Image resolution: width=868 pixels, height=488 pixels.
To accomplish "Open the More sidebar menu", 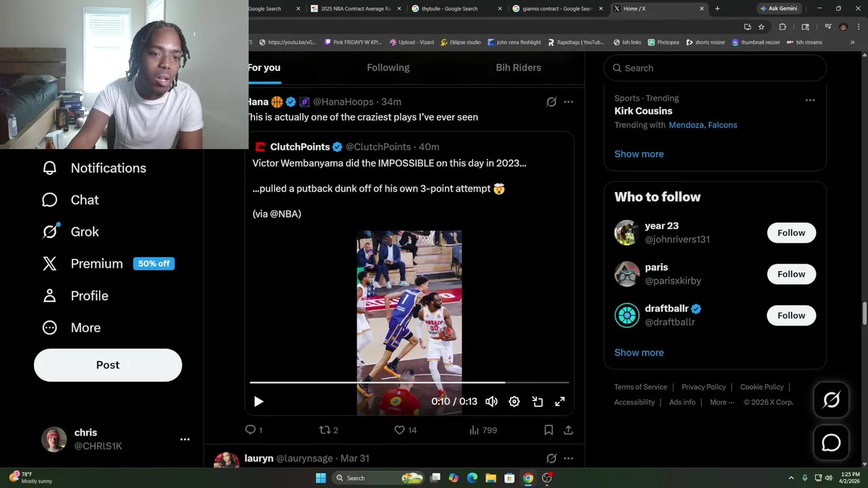I will (71, 327).
